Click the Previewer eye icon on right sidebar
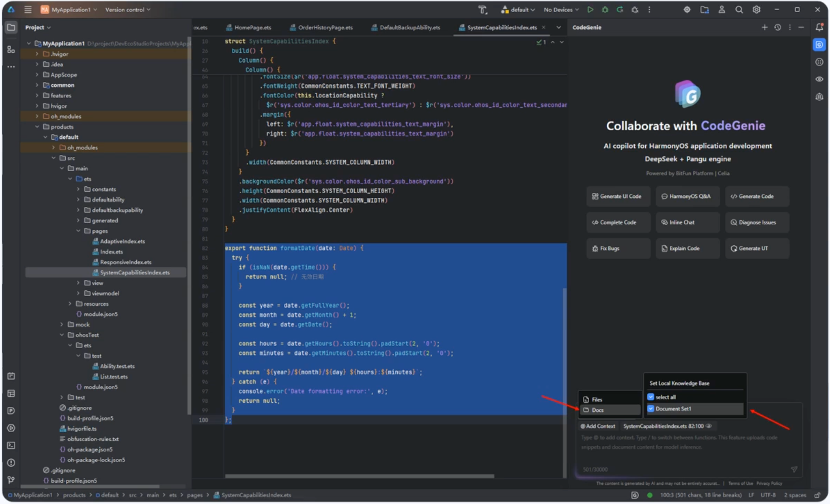Screen dimensions: 830x504 tap(819, 79)
